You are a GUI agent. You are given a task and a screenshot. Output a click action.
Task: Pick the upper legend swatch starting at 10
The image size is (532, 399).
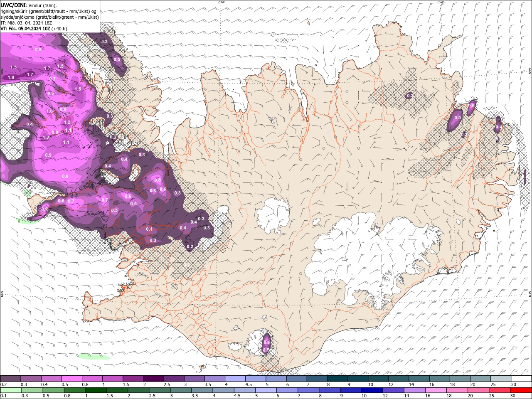378,379
